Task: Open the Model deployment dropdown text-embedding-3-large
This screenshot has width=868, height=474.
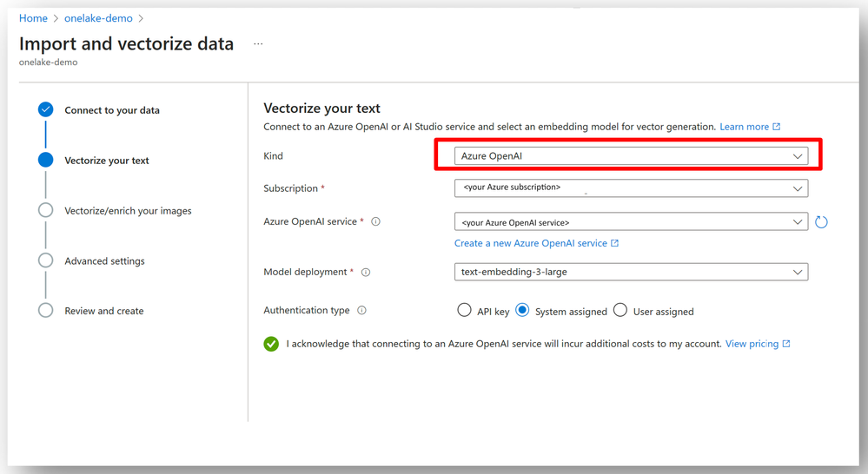Action: (x=631, y=272)
